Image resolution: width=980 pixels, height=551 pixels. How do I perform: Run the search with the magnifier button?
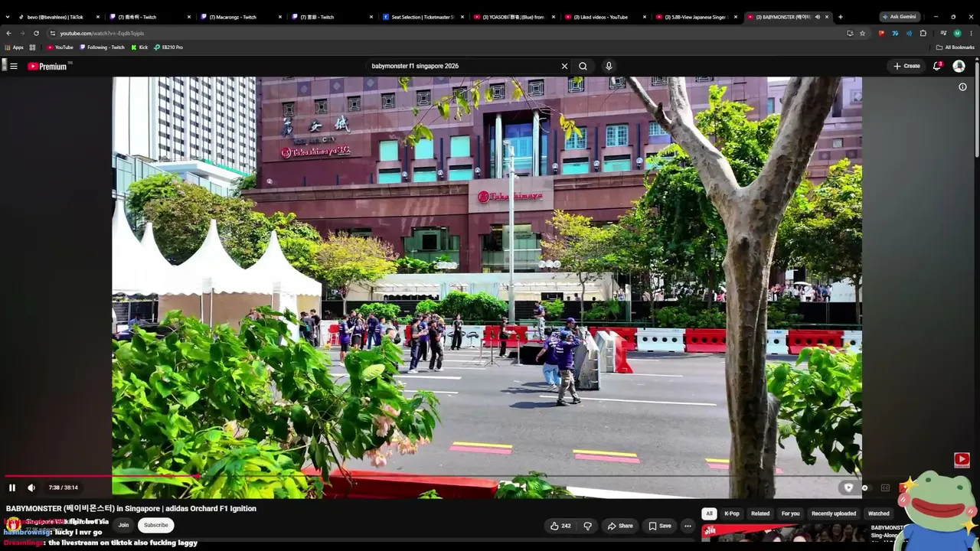tap(583, 66)
